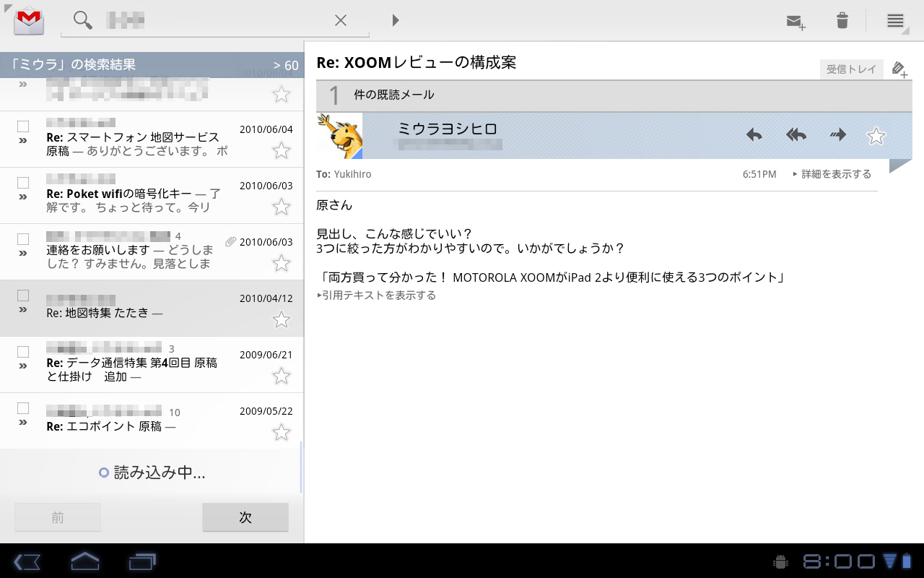Star the 地図特集 たたき email
Image resolution: width=924 pixels, height=578 pixels.
click(282, 319)
